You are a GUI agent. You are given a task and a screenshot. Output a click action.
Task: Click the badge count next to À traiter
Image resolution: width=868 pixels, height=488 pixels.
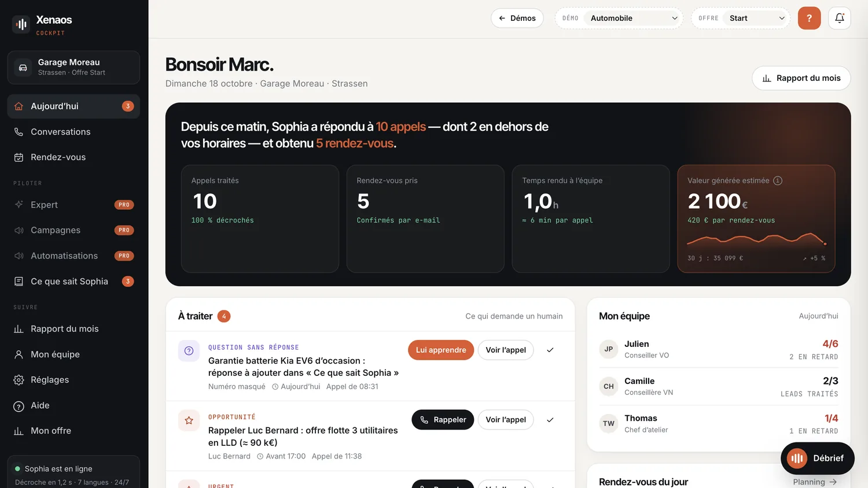tap(224, 316)
